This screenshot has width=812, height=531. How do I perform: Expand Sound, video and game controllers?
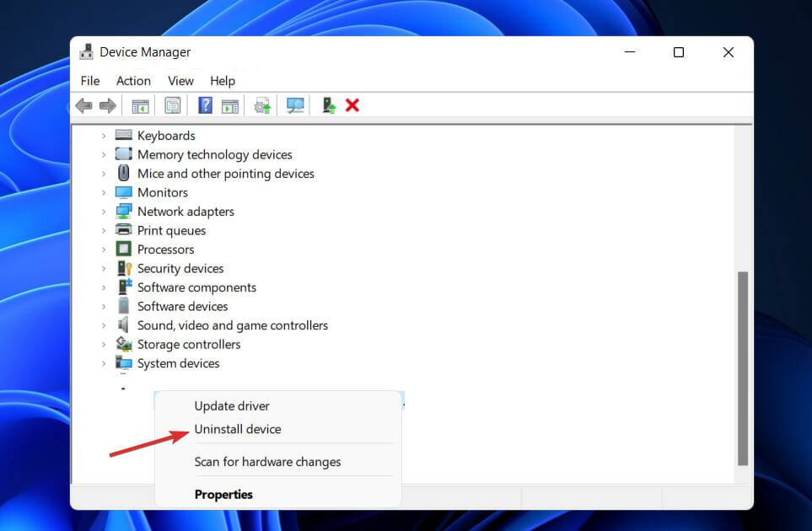[104, 325]
